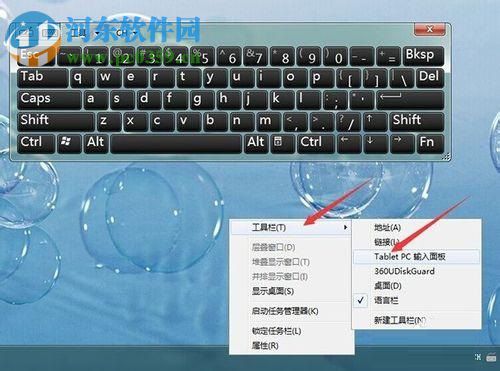Select 360UDiskGuard toolbar entry
Image resolution: width=500 pixels, height=371 pixels.
pyautogui.click(x=417, y=271)
